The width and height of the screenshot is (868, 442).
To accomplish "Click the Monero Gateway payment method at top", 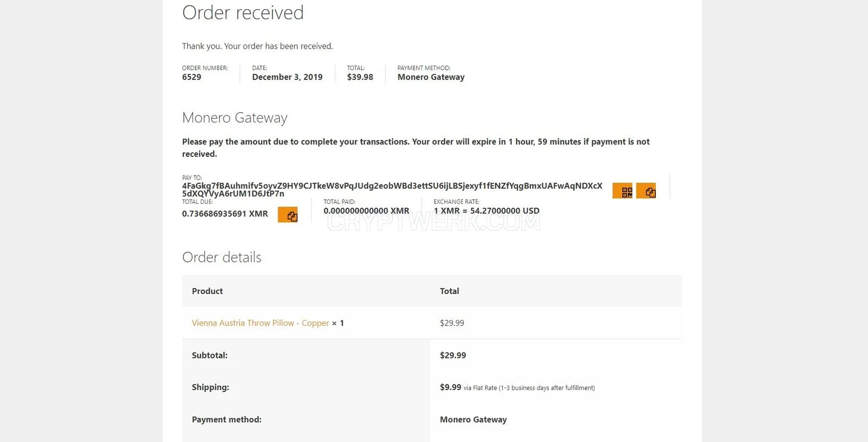I will pos(431,77).
